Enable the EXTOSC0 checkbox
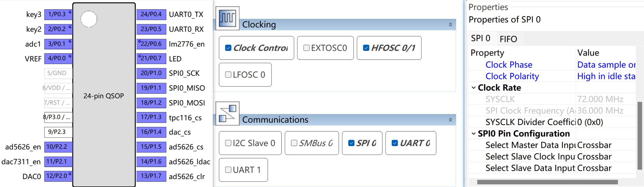 [306, 48]
